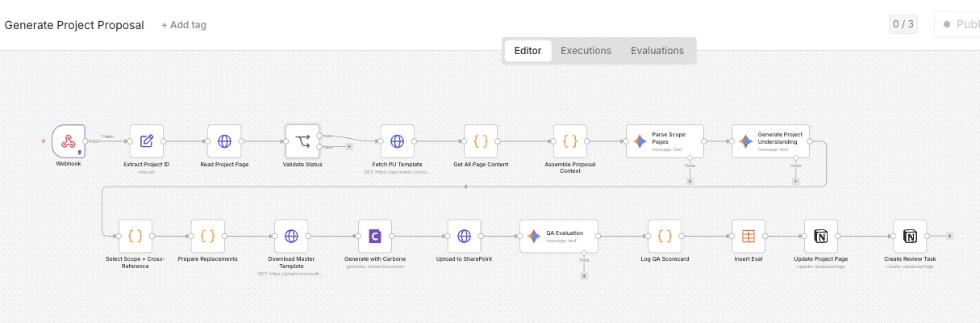Click the Insert Eval label
Viewport: 980px width, 323px height.
[x=748, y=259]
